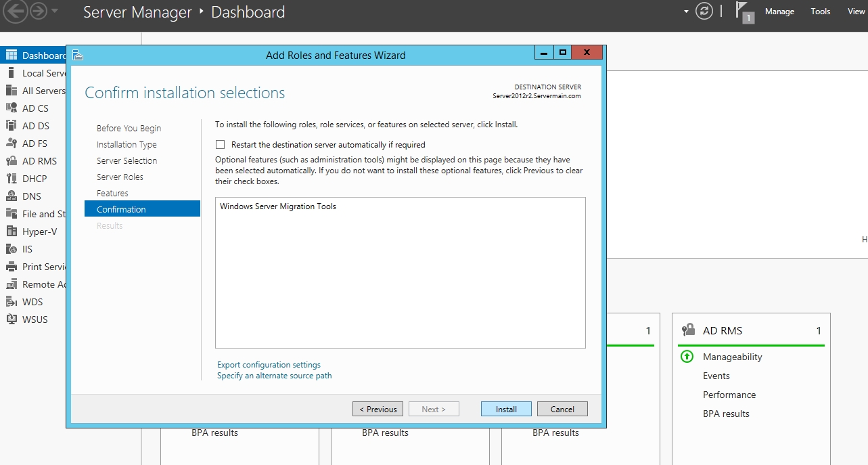The width and height of the screenshot is (868, 465).
Task: Click the Hyper-V role icon
Action: [12, 231]
